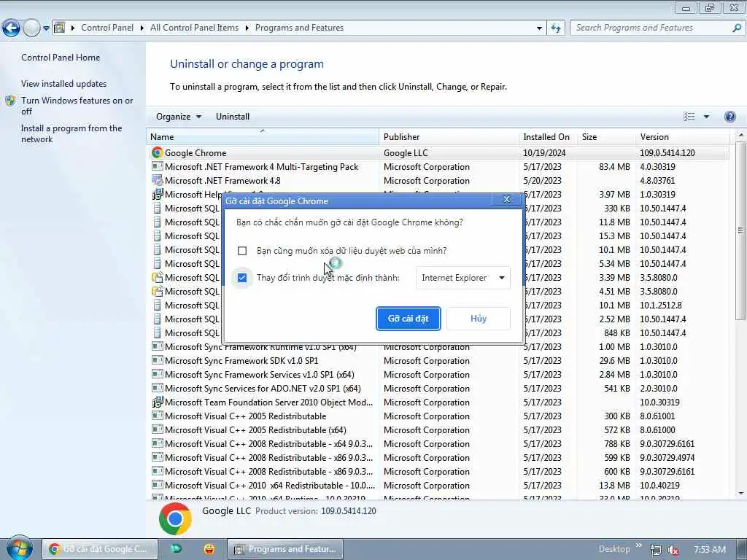
Task: Click the change view icon
Action: point(689,117)
